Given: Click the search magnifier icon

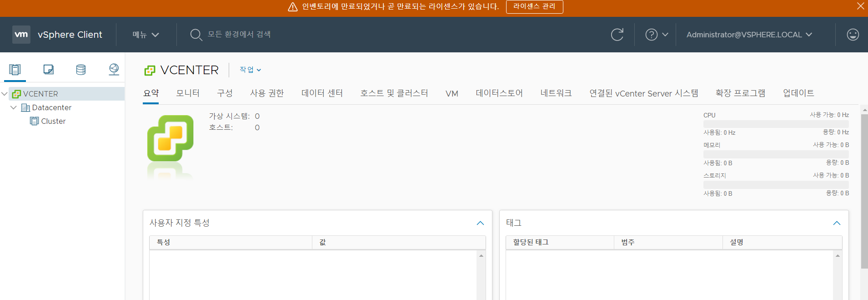Looking at the screenshot, I should click(x=196, y=35).
